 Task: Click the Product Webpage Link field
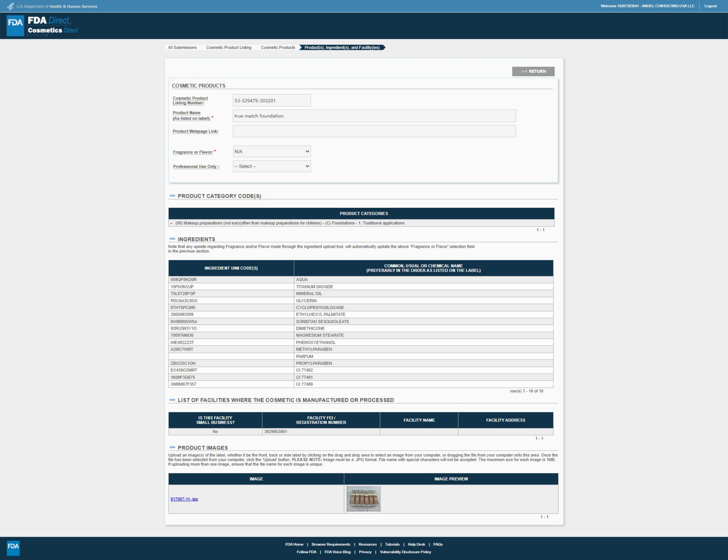tap(374, 131)
